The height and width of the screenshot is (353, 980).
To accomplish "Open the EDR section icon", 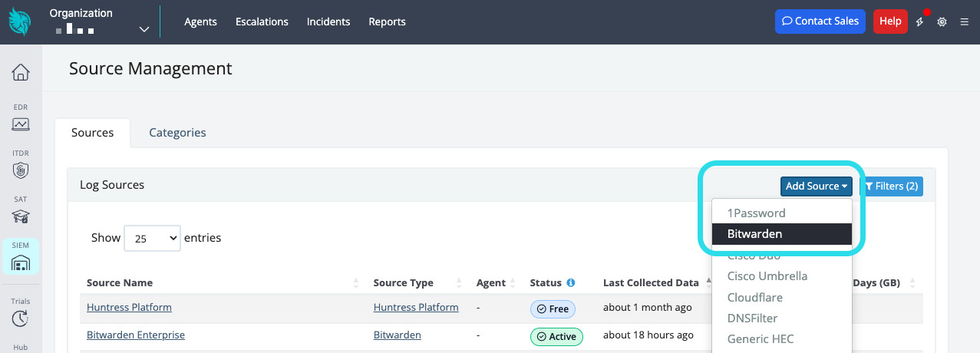I will tap(21, 124).
